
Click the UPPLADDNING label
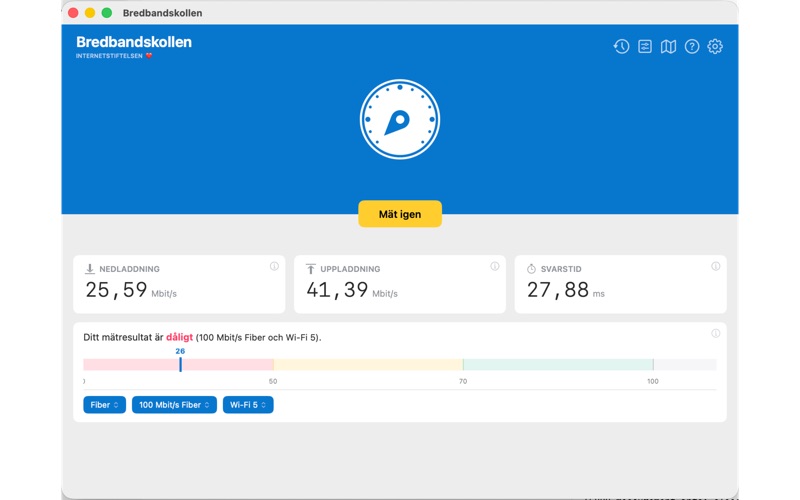pos(351,269)
